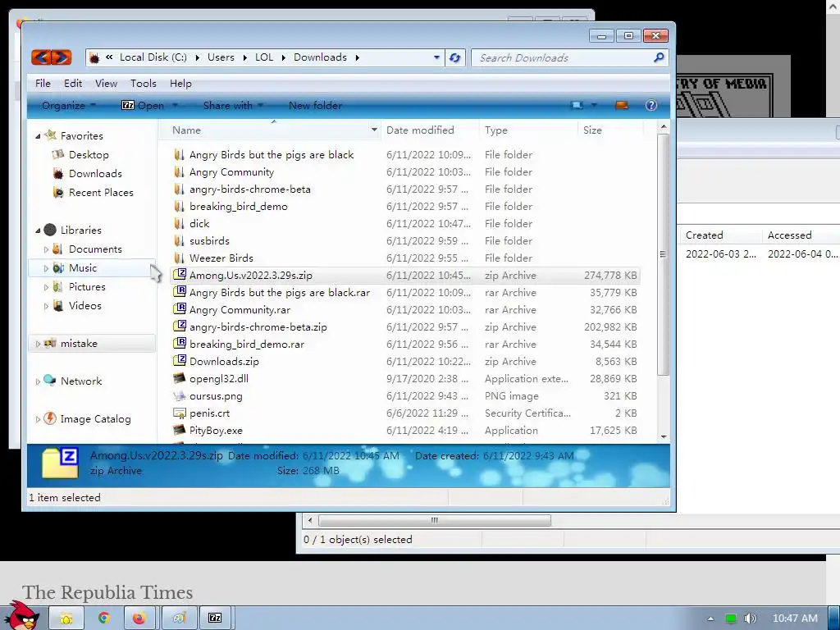Show hidden tray icons arrow

[711, 619]
